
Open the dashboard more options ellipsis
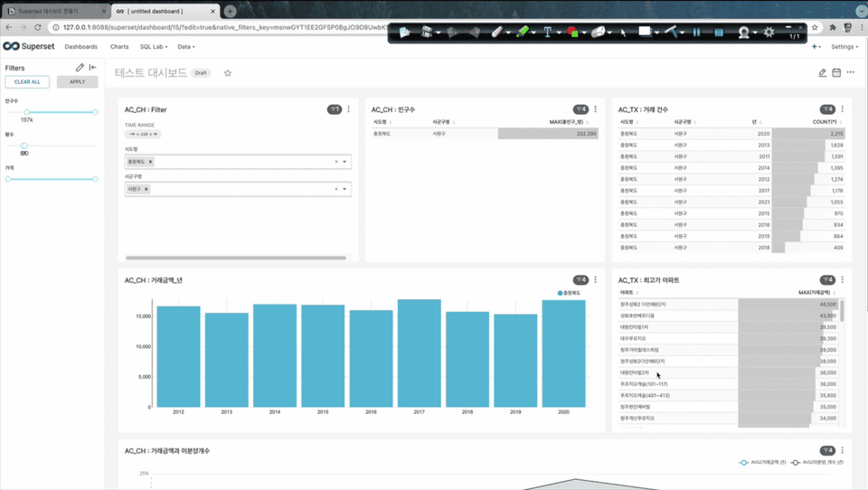[x=851, y=72]
